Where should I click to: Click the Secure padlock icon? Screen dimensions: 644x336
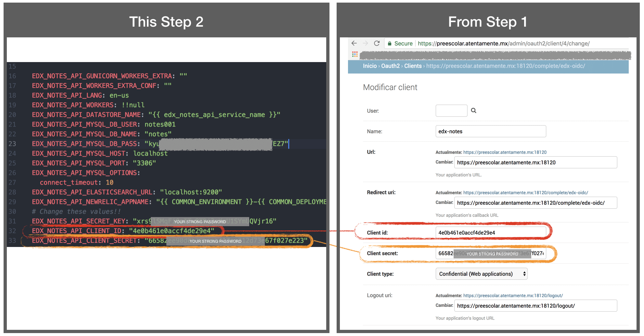390,44
